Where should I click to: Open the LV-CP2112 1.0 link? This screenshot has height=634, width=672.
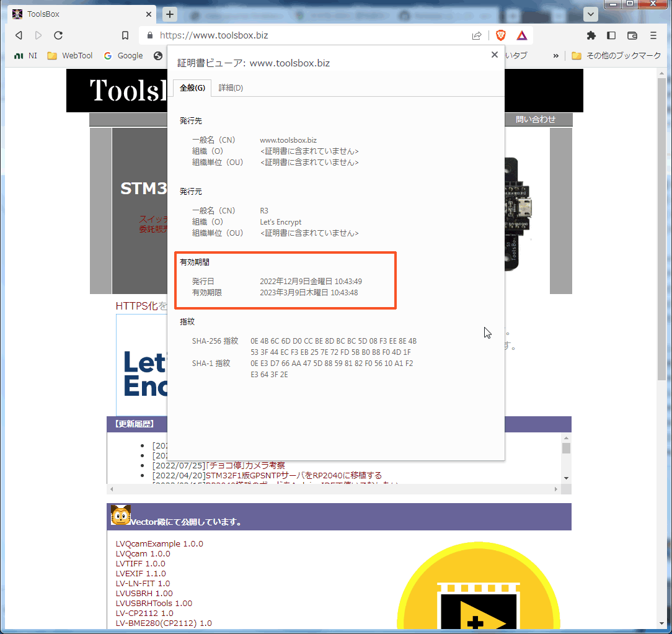click(x=144, y=613)
